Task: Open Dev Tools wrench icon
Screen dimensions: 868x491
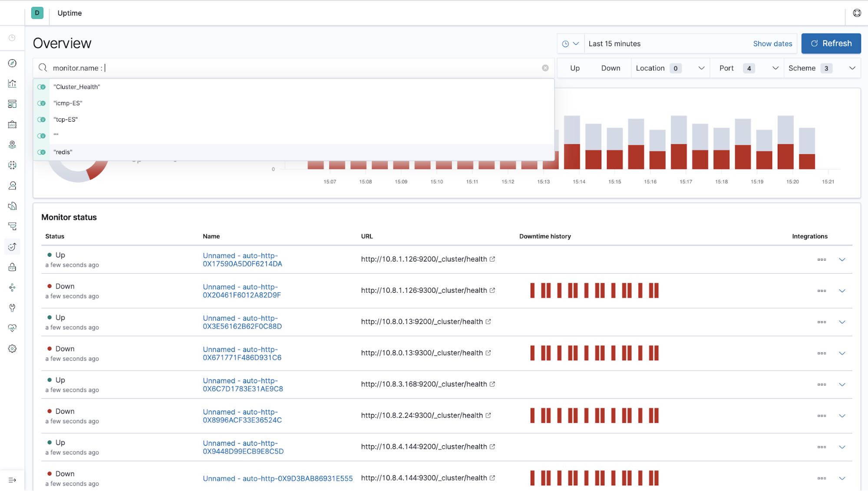Action: (x=12, y=308)
